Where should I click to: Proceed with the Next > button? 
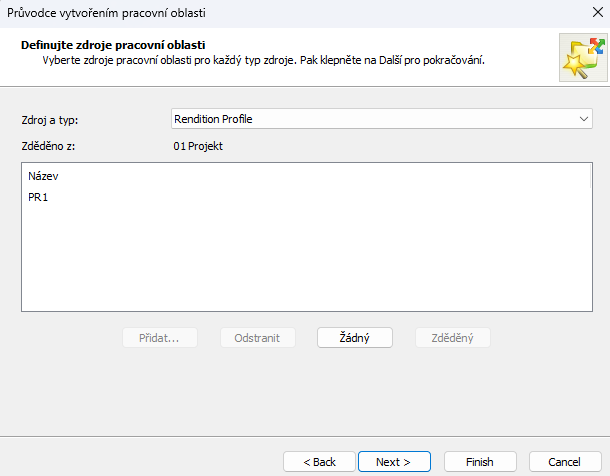394,461
